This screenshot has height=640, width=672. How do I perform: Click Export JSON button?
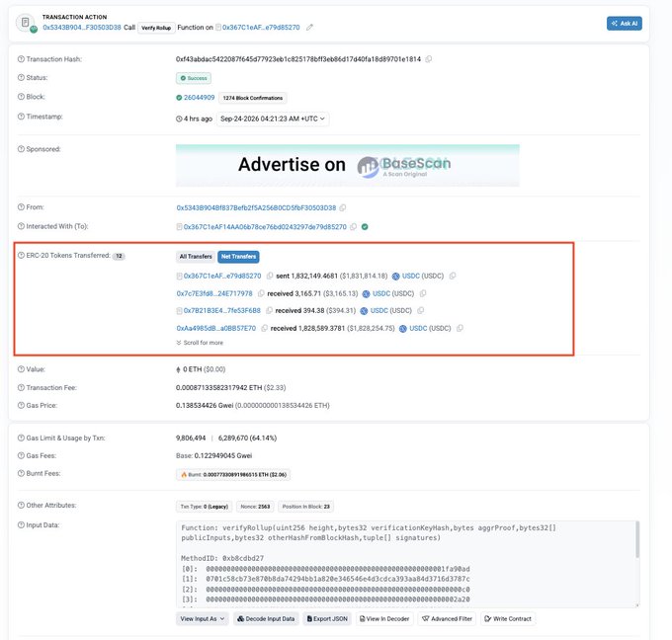coord(327,619)
